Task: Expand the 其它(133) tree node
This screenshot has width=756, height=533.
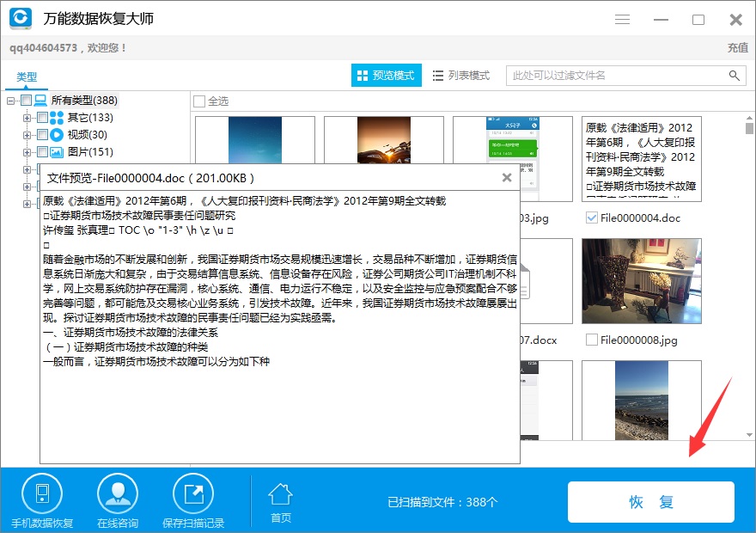Action: (27, 118)
